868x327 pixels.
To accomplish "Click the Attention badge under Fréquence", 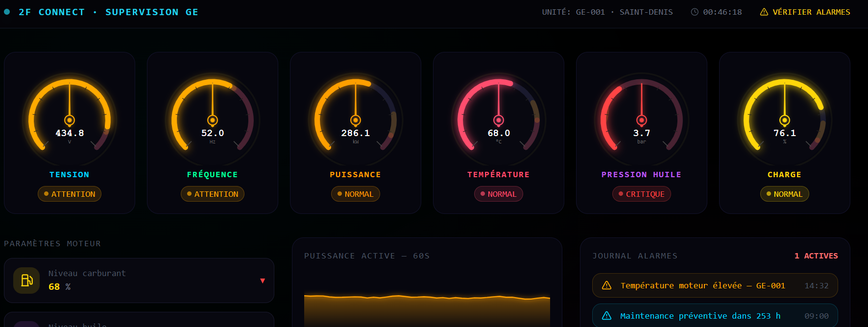I will click(x=212, y=194).
